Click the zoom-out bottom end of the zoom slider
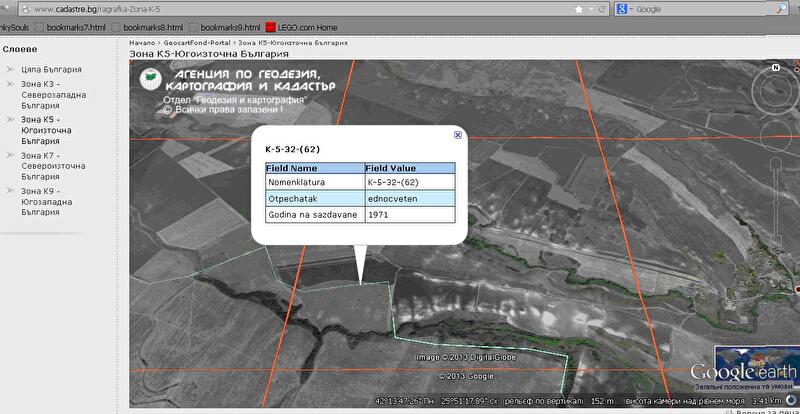Image resolution: width=800 pixels, height=414 pixels. coord(776,242)
